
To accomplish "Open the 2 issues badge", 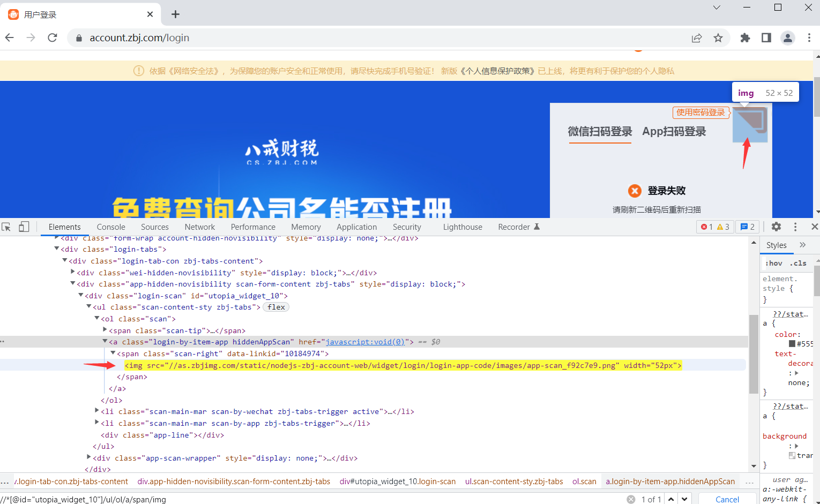I will [x=747, y=227].
